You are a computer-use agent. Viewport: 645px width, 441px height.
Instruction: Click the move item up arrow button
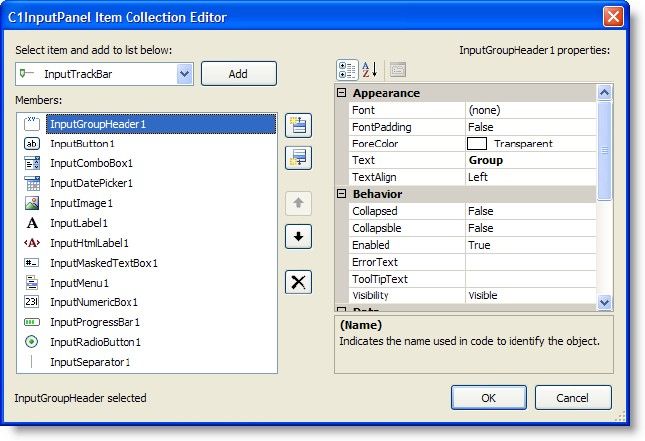click(x=298, y=203)
